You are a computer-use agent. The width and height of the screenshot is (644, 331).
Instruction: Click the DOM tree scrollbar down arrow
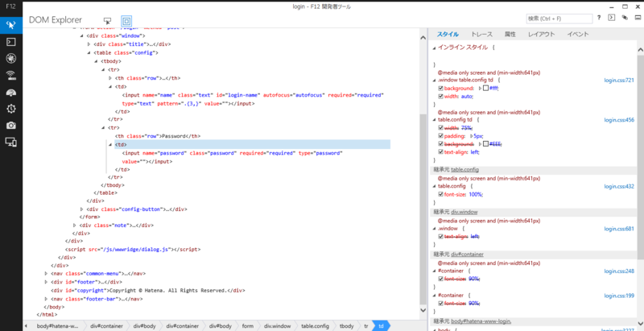423,310
